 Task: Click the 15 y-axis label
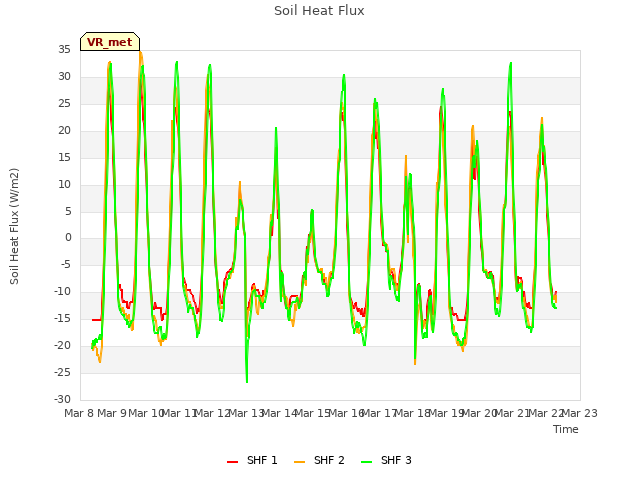click(x=64, y=157)
